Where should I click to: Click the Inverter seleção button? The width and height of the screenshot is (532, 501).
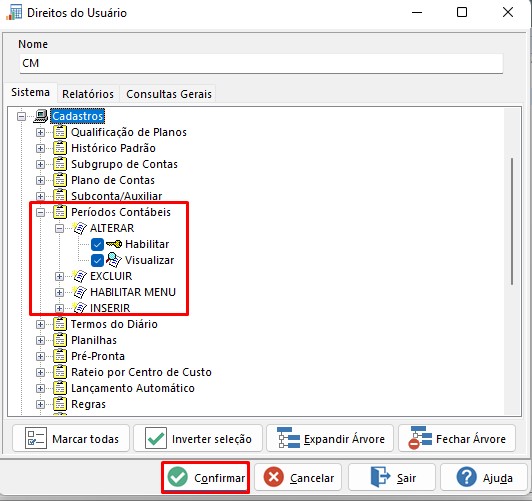[198, 439]
